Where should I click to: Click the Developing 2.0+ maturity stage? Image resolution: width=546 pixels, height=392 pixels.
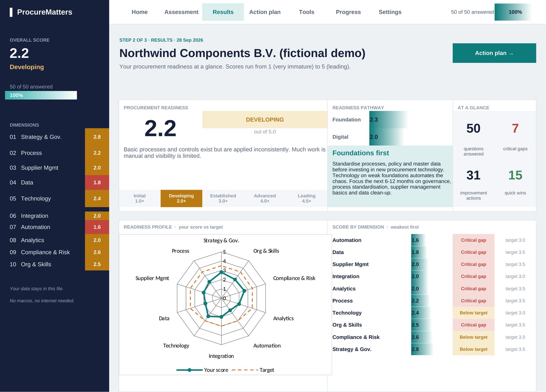click(181, 199)
